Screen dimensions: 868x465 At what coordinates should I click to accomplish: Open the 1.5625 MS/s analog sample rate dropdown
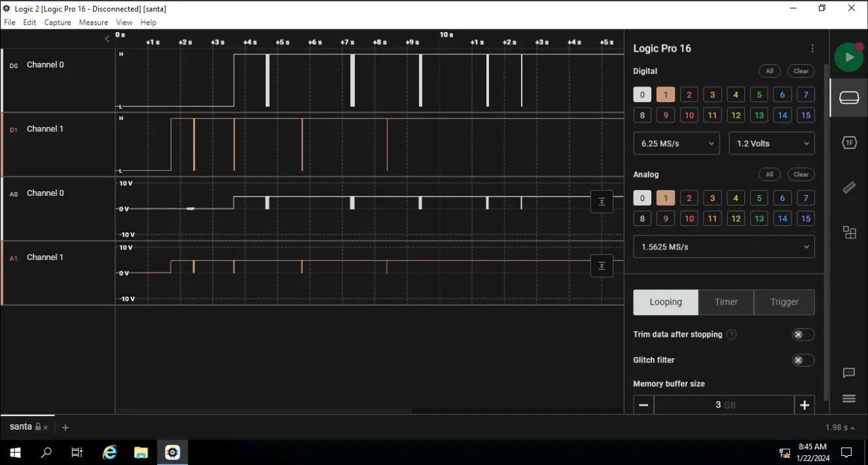[x=724, y=247]
